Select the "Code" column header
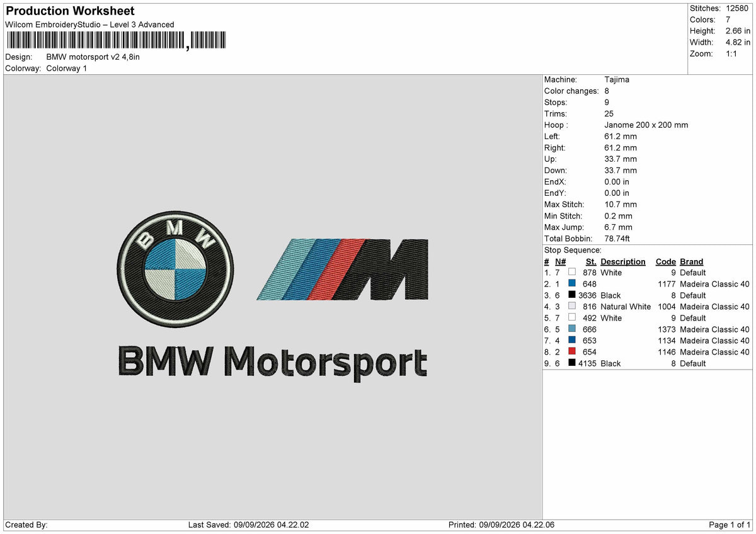The width and height of the screenshot is (756, 534). 666,262
